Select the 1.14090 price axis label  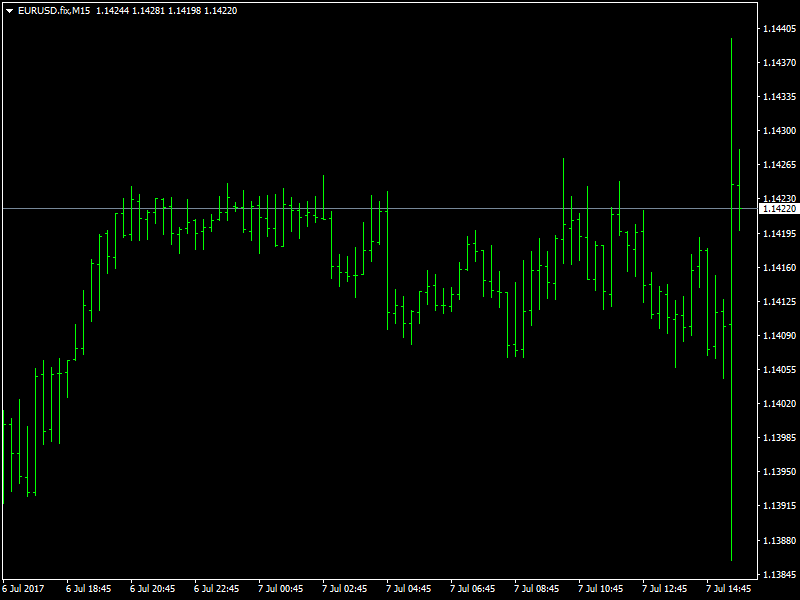point(779,336)
